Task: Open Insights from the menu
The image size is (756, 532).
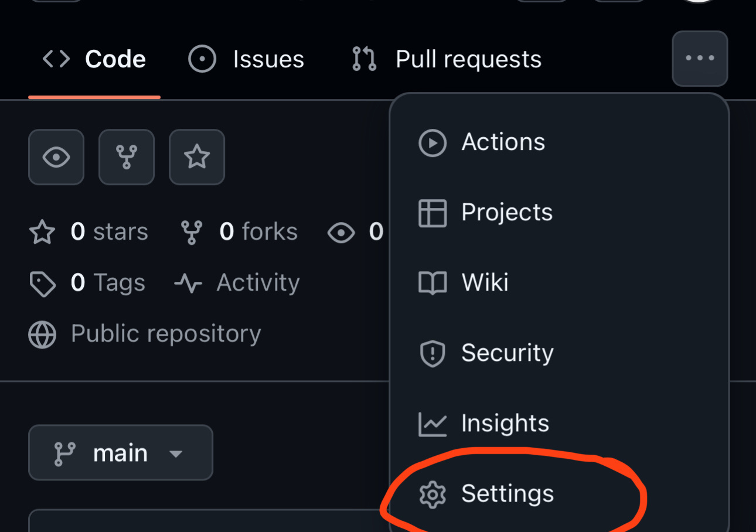Action: [x=559, y=424]
